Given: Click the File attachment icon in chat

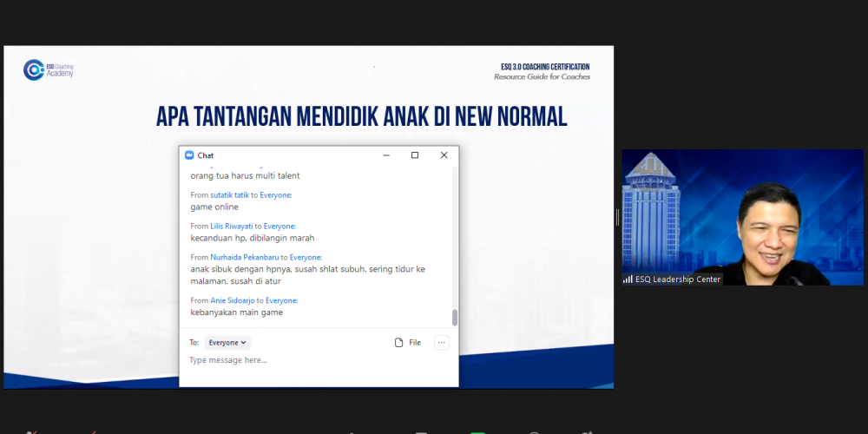Looking at the screenshot, I should (398, 343).
